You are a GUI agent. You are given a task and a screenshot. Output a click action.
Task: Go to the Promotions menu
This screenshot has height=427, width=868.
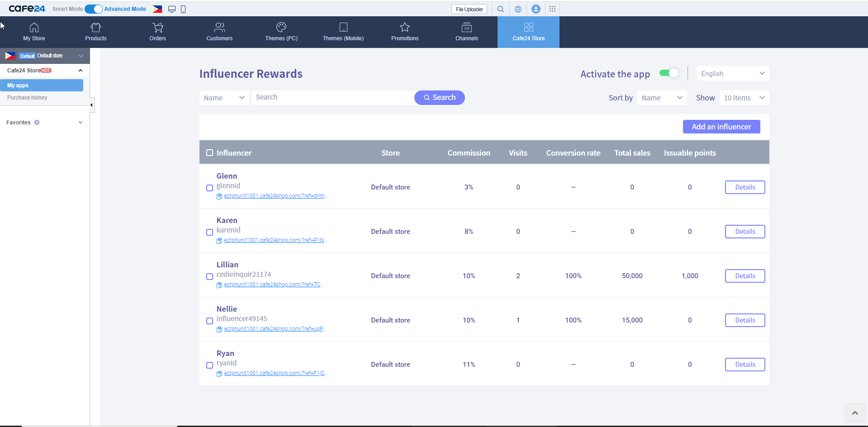(x=405, y=32)
